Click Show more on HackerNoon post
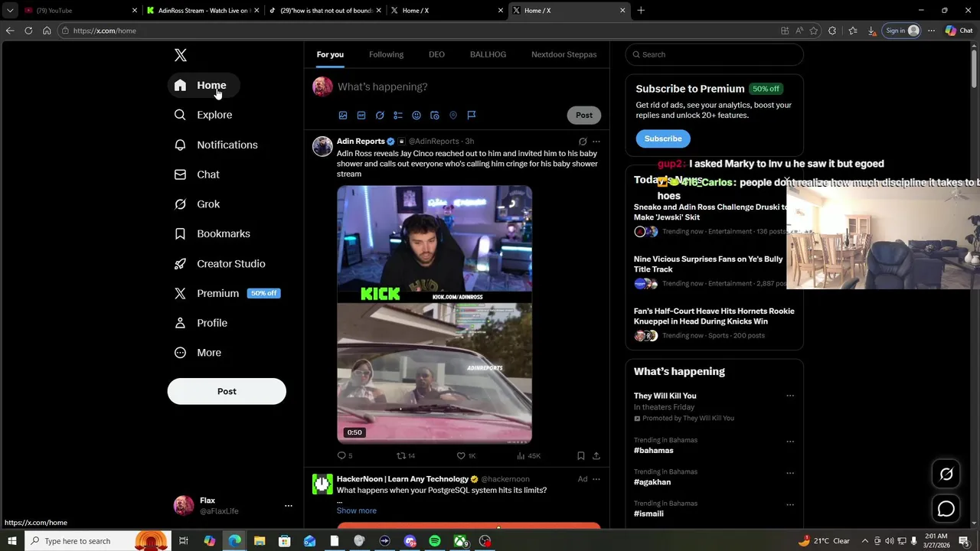Image resolution: width=980 pixels, height=551 pixels. click(356, 510)
